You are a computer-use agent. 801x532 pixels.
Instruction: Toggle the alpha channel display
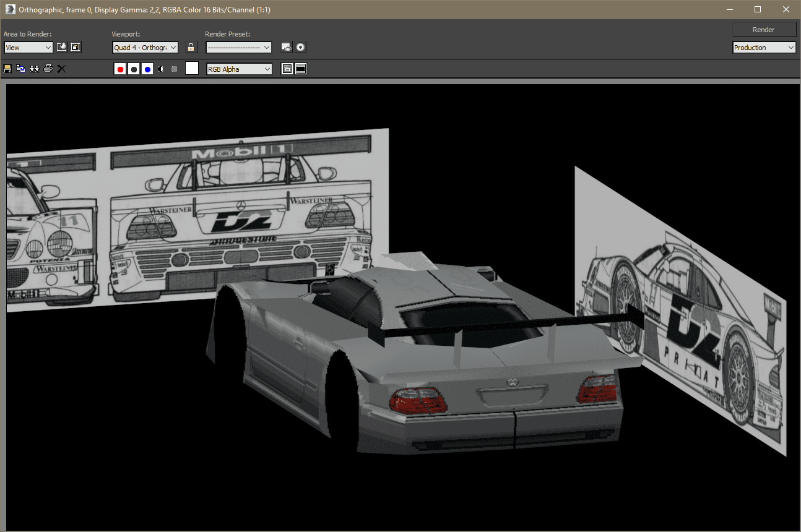(x=161, y=69)
